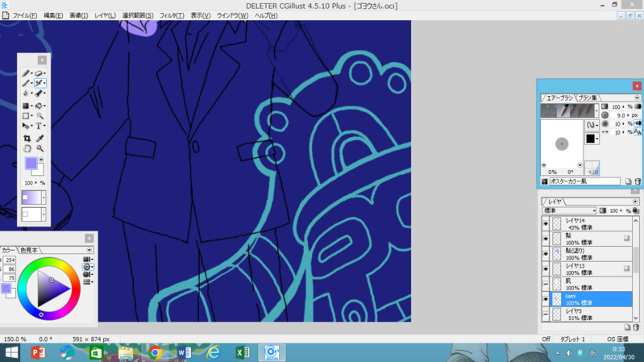644x362 pixels.
Task: Click the purple foreground color in toolbox
Action: click(x=30, y=162)
